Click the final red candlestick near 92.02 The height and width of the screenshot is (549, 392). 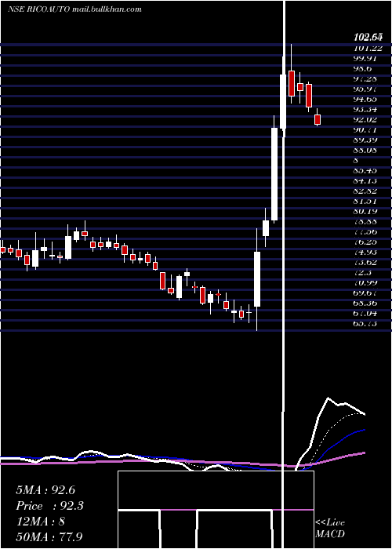coord(318,119)
